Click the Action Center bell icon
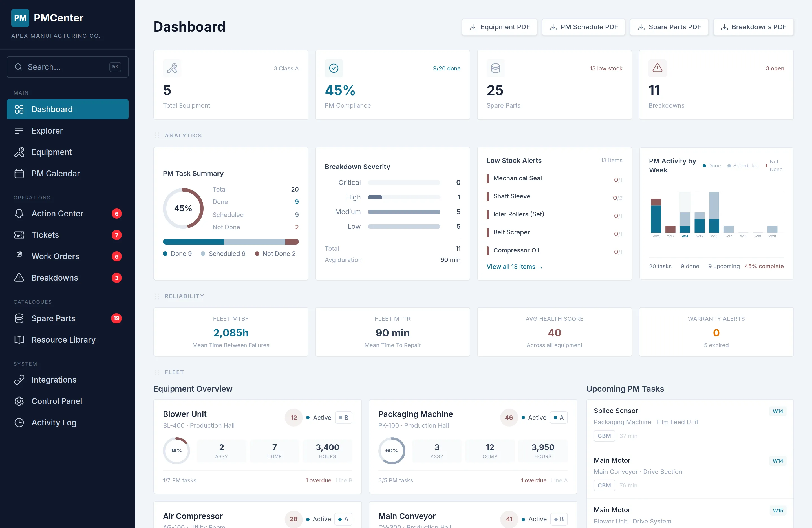812x528 pixels. click(x=19, y=213)
